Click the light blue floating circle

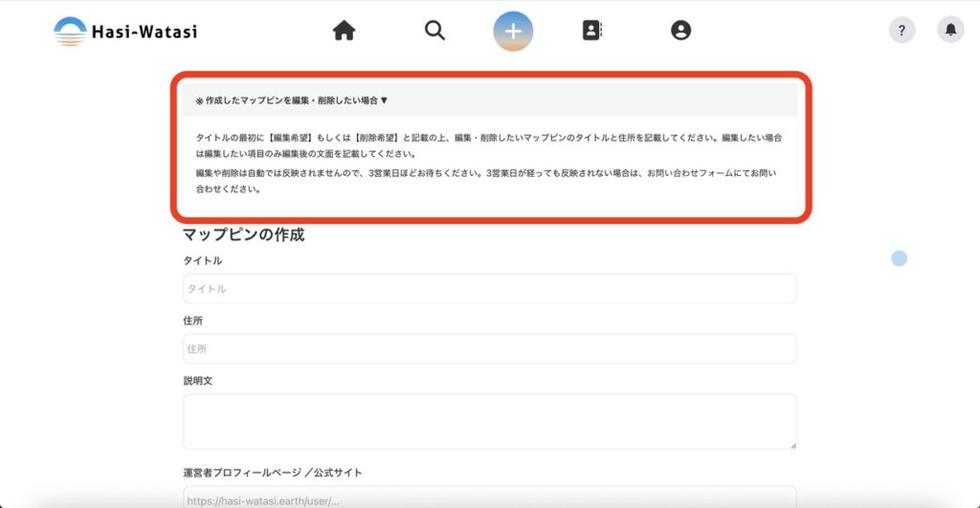[x=899, y=257]
